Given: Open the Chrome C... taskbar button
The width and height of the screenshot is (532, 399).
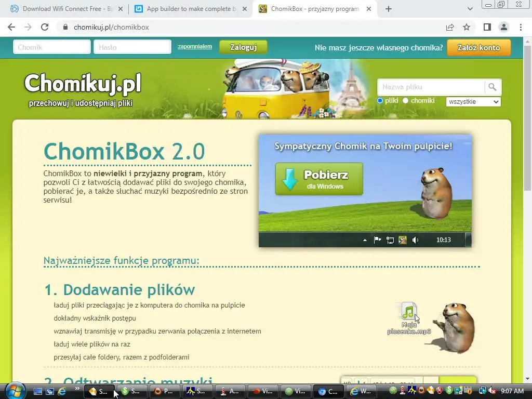Looking at the screenshot, I should (329, 391).
